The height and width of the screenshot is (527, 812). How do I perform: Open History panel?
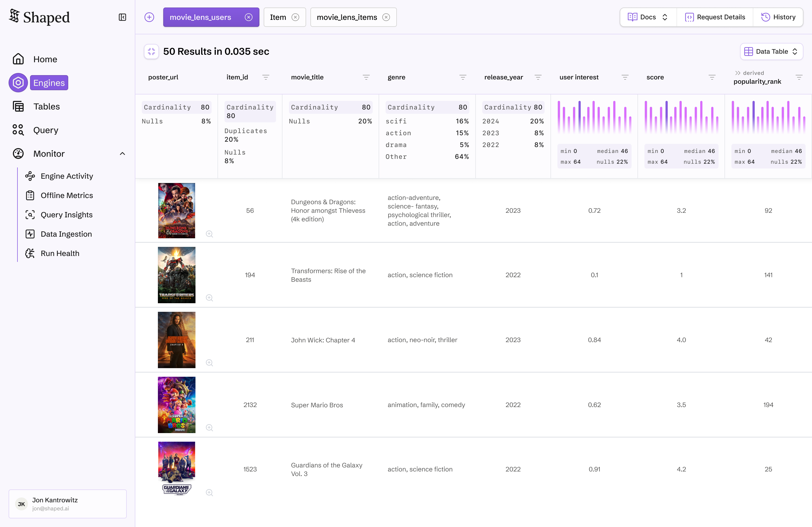pyautogui.click(x=778, y=17)
